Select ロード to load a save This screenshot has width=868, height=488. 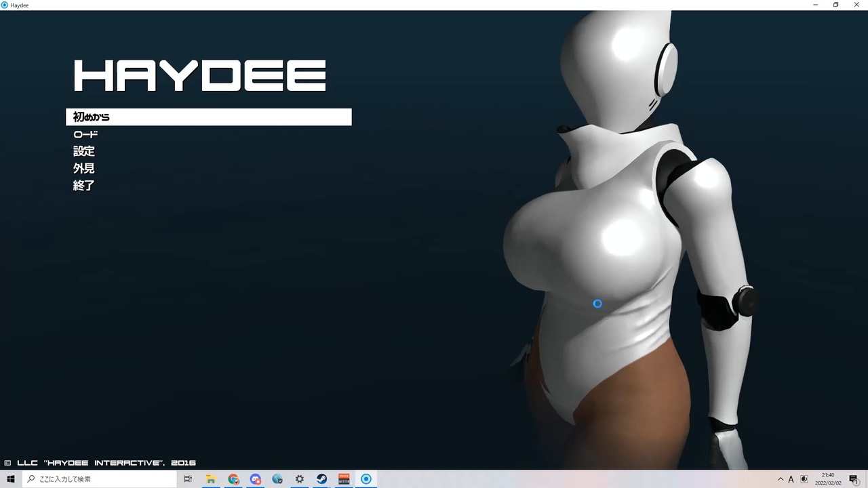(85, 134)
